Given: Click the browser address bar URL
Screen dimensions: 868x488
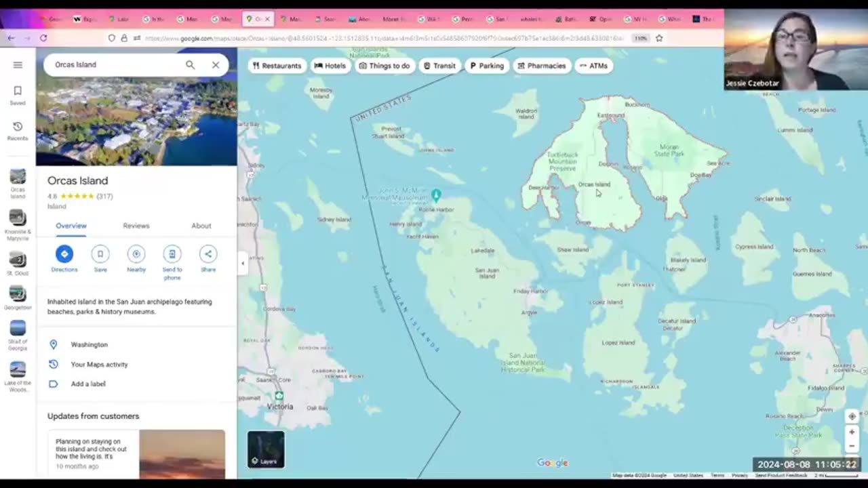Looking at the screenshot, I should pyautogui.click(x=383, y=39).
